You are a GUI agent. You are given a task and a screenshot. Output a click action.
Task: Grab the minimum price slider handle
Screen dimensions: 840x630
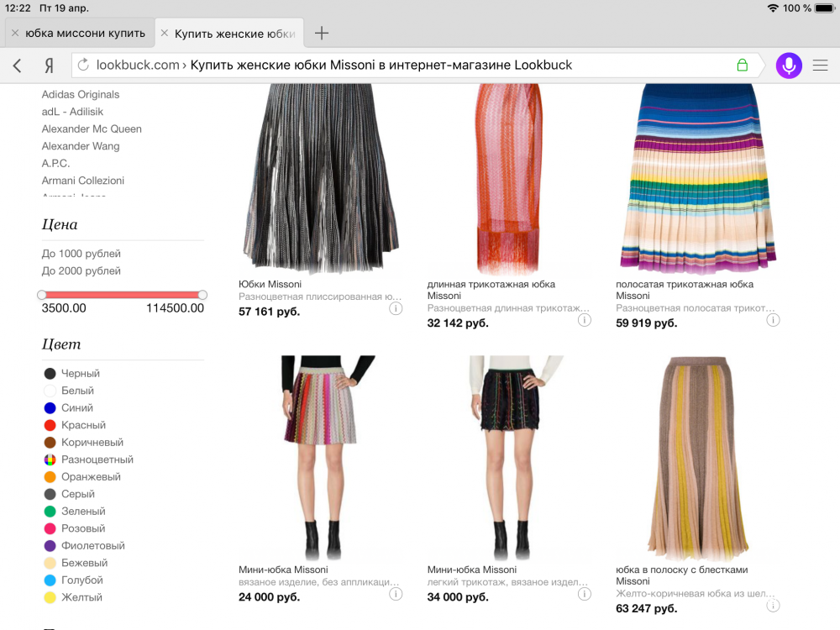(42, 295)
